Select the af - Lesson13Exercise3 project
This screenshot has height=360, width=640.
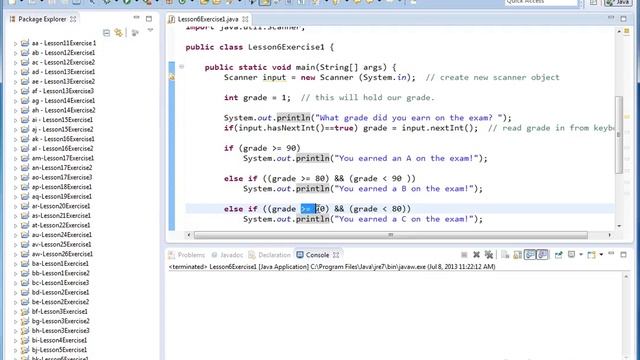pyautogui.click(x=63, y=91)
